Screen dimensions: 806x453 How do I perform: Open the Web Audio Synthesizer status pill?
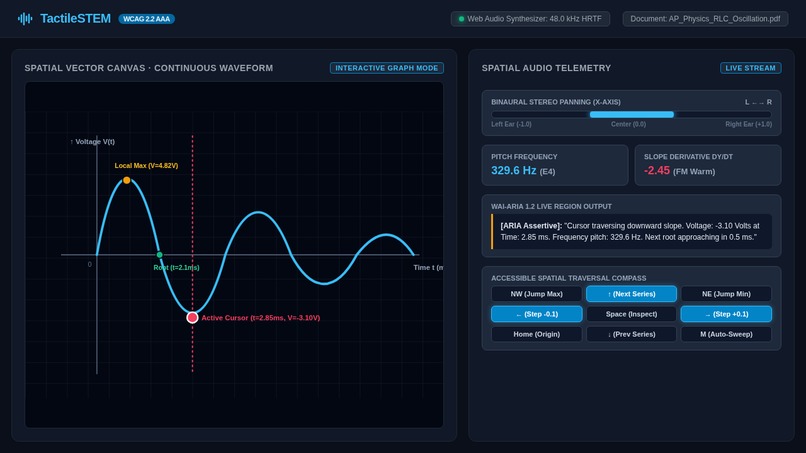pyautogui.click(x=530, y=19)
